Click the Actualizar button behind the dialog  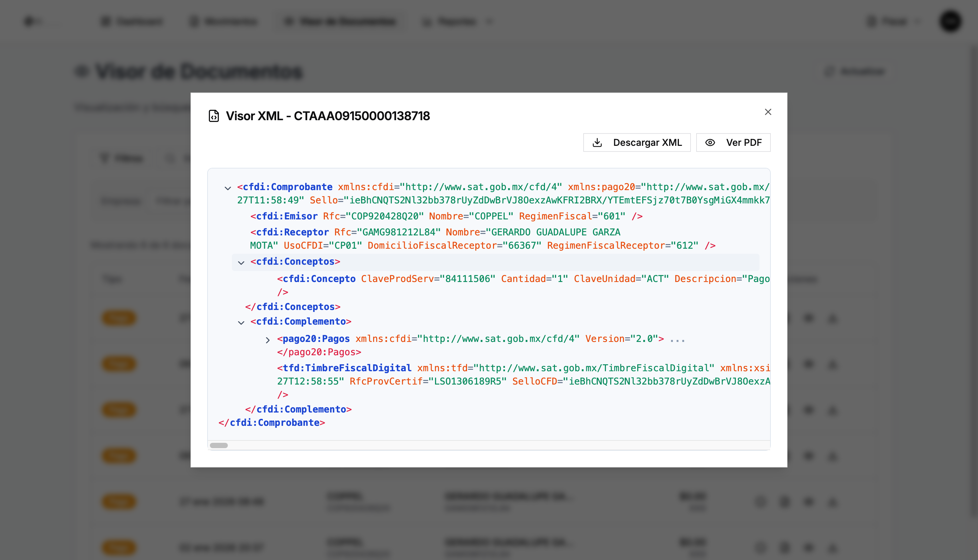[x=854, y=71]
